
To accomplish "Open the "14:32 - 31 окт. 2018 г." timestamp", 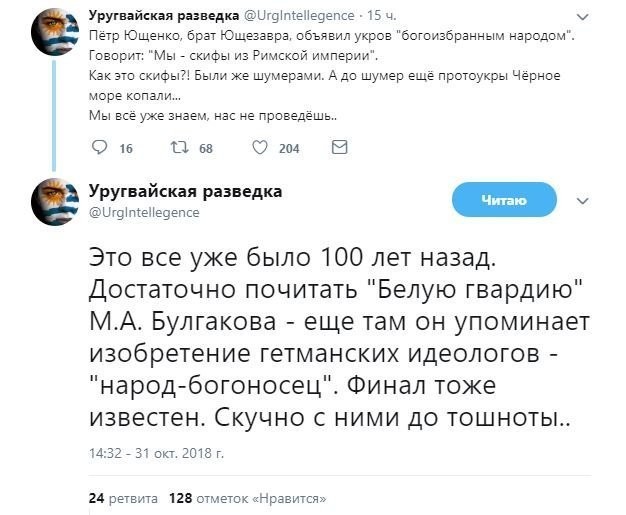I will tap(155, 452).
